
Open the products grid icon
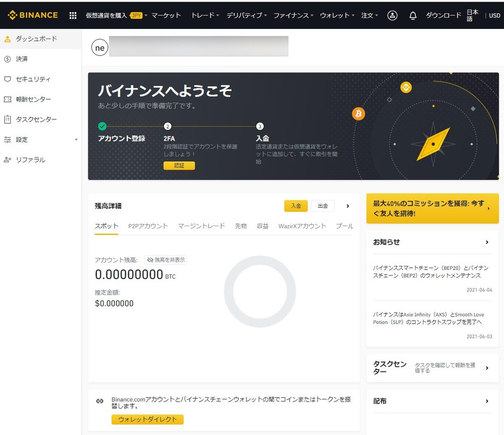pyautogui.click(x=72, y=15)
